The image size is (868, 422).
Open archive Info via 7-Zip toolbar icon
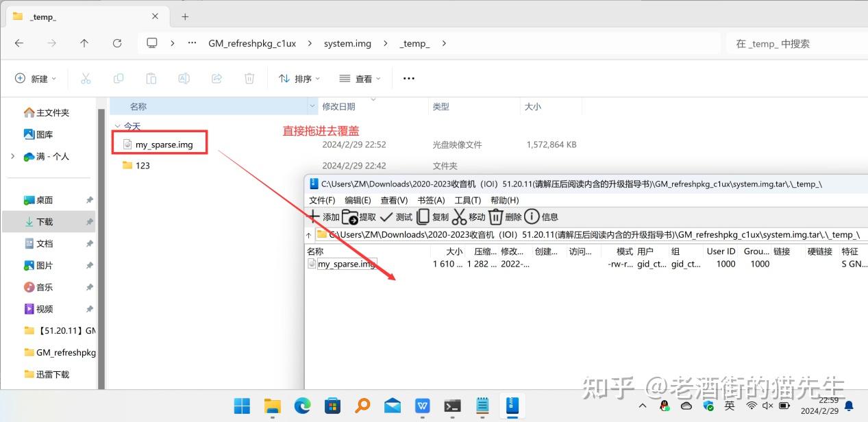click(x=532, y=217)
